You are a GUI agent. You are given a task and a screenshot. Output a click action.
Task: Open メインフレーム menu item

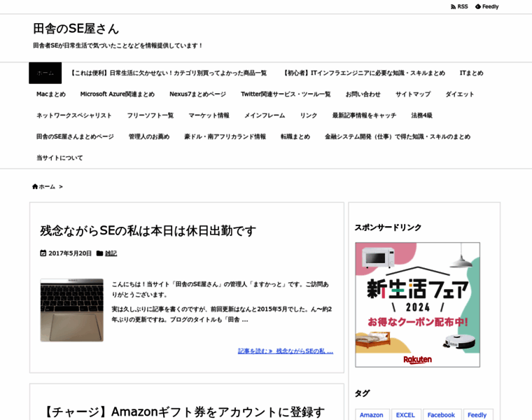coord(265,115)
